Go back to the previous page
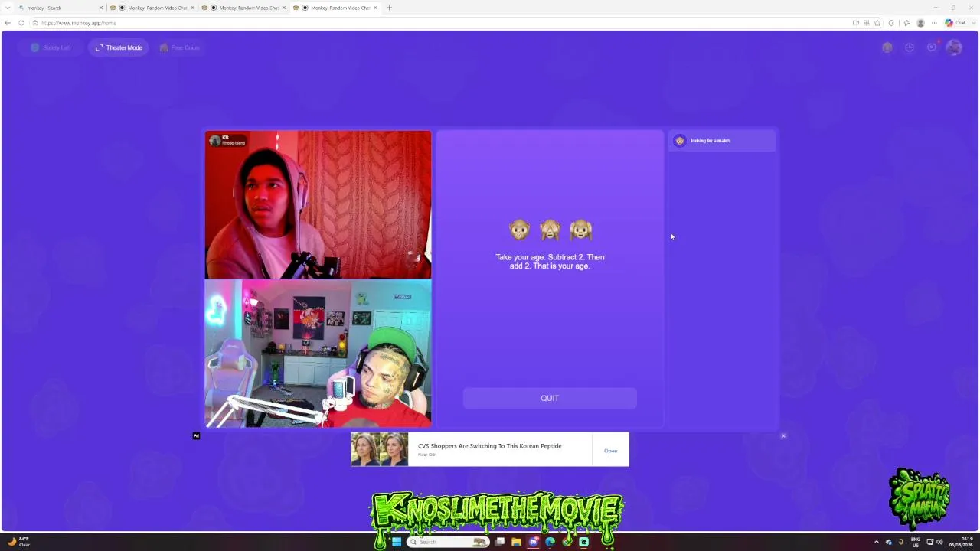Viewport: 980px width, 551px height. tap(8, 23)
